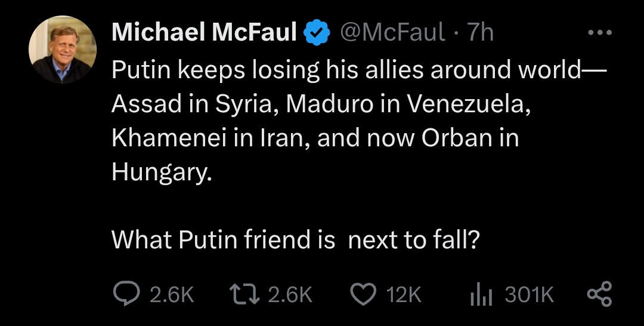The image size is (644, 326).
Task: Click the 'Assad in Syria, Maduro in Venezuela' line
Action: click(x=321, y=105)
